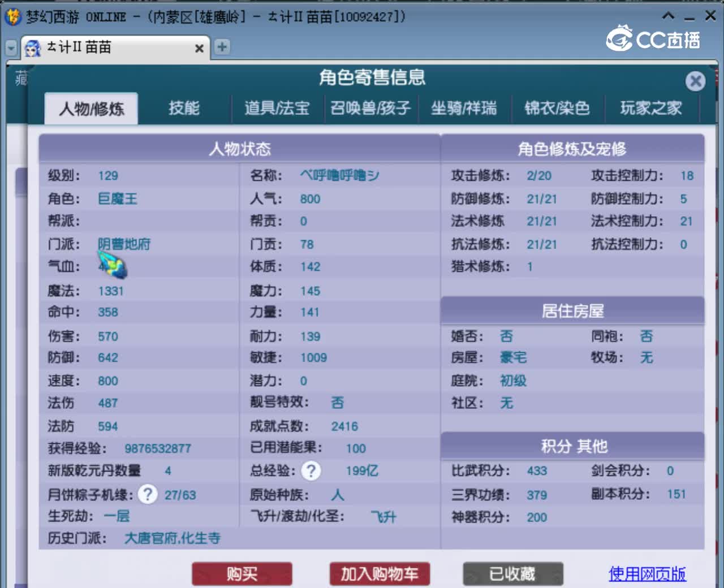Click the 居住房屋 section header

click(x=572, y=310)
